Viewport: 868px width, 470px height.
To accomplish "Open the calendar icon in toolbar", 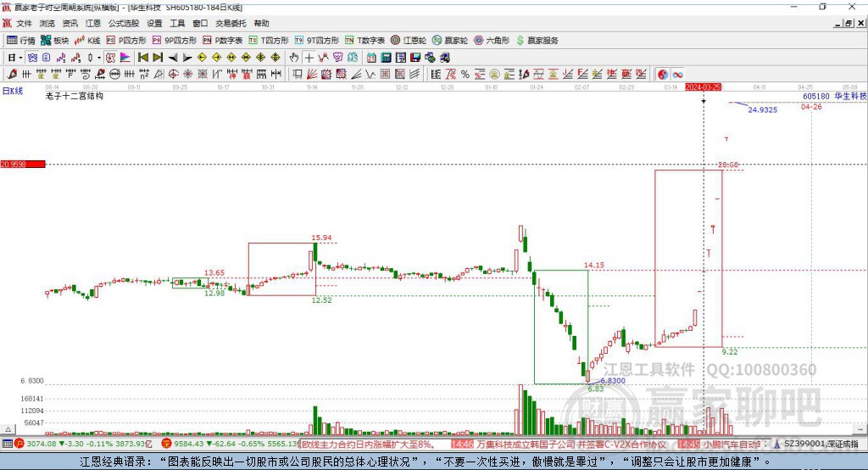I will [371, 58].
